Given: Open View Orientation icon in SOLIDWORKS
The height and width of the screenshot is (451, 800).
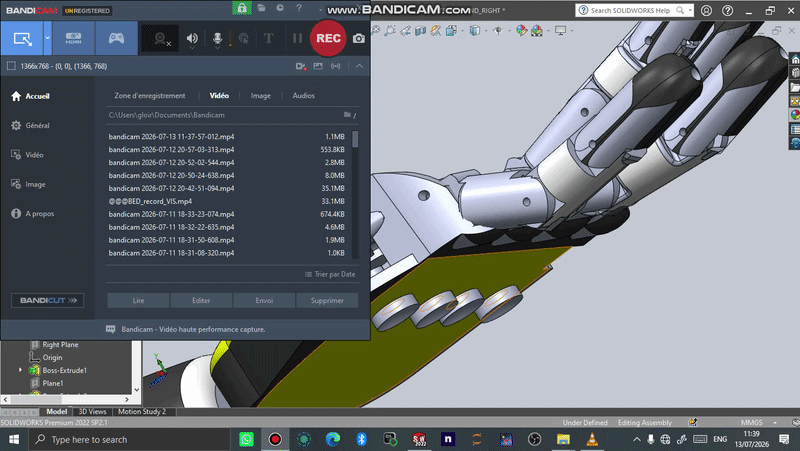Looking at the screenshot, I should tap(452, 31).
